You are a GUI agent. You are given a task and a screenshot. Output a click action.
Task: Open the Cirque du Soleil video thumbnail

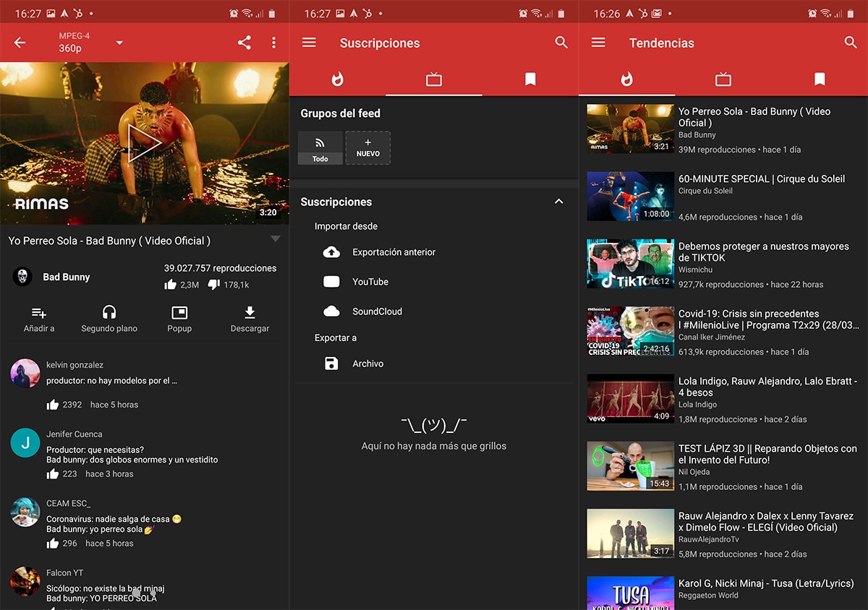point(630,196)
